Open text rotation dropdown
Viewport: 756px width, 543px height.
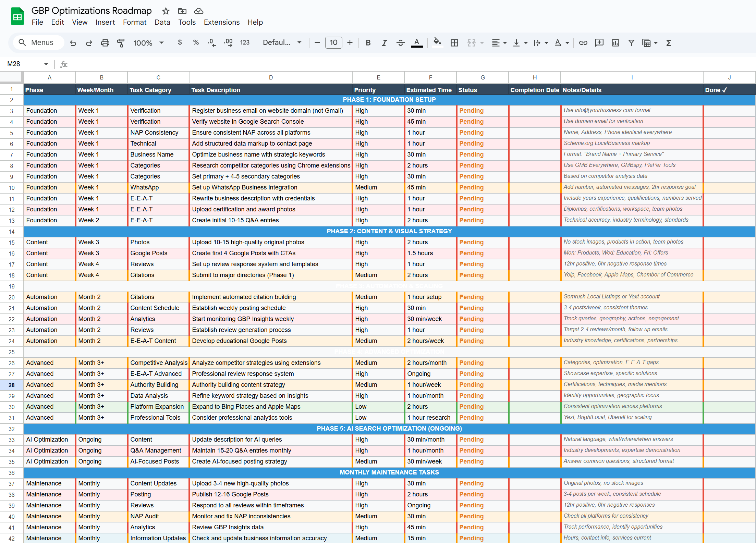562,43
